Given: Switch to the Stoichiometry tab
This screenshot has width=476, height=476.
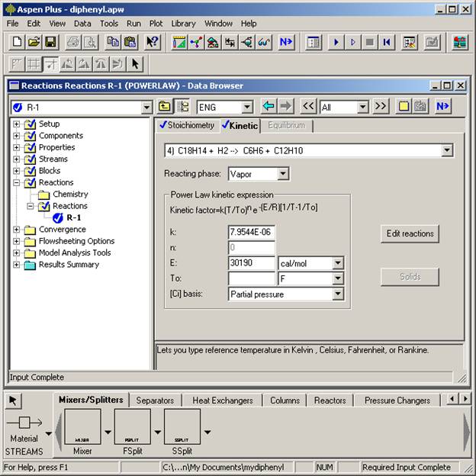Looking at the screenshot, I should (x=188, y=125).
